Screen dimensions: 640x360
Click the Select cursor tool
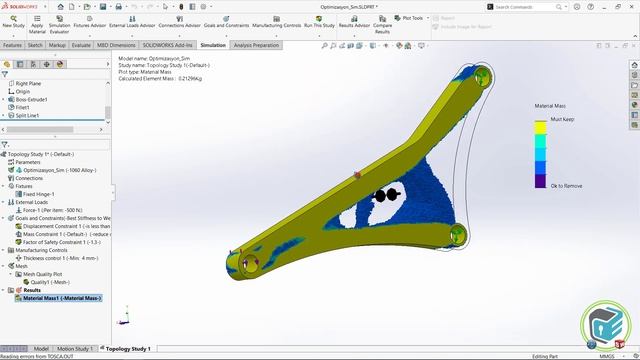[x=165, y=7]
